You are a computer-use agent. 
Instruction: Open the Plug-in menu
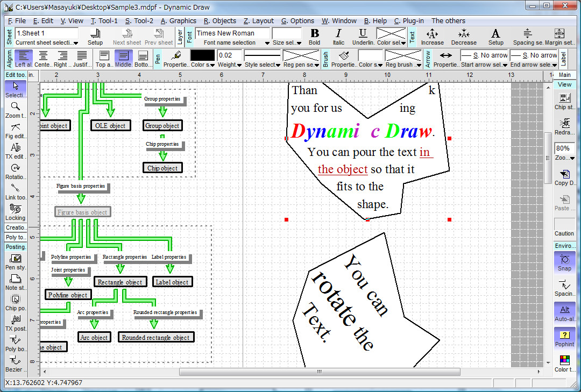[409, 21]
